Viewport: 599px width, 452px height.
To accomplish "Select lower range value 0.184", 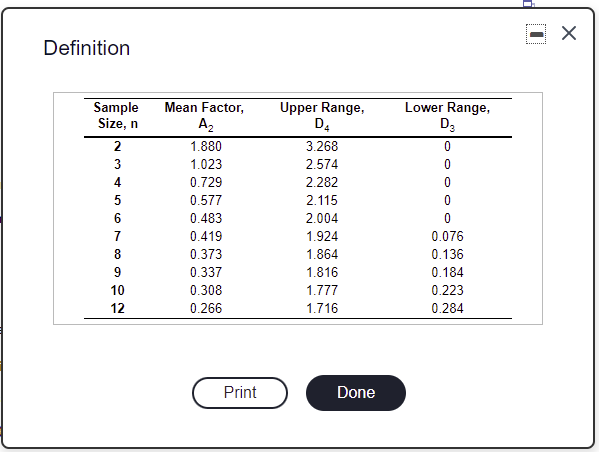I will coord(447,272).
